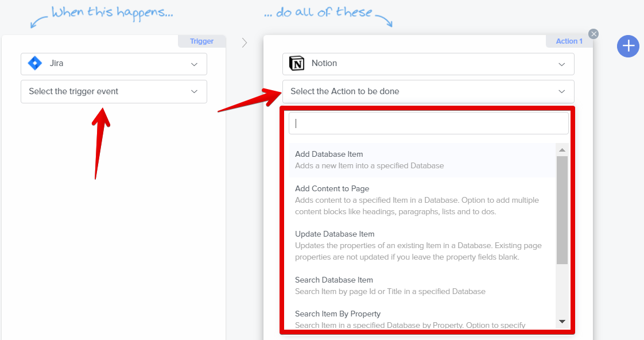Open the 'Select the trigger event' dropdown
Viewport: 644px width, 340px height.
pyautogui.click(x=113, y=91)
